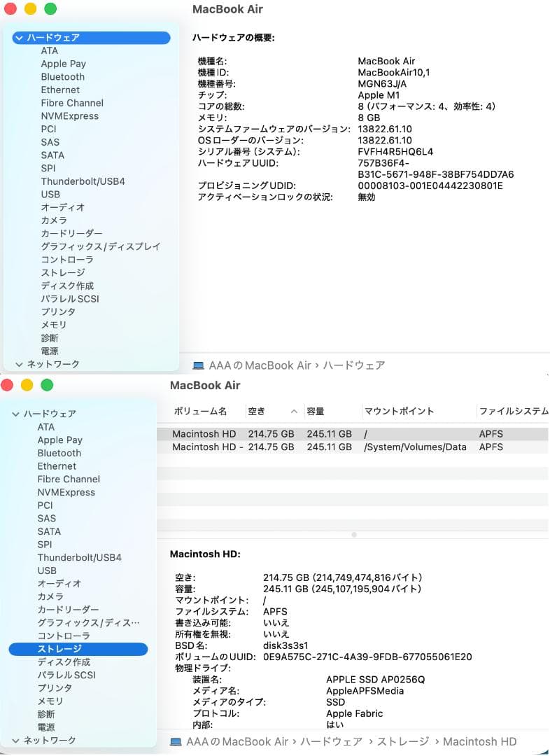Screen dimensions: 550x756
Task: Select the volume row mounted at /System/Volumes/Data
Action: click(x=353, y=447)
